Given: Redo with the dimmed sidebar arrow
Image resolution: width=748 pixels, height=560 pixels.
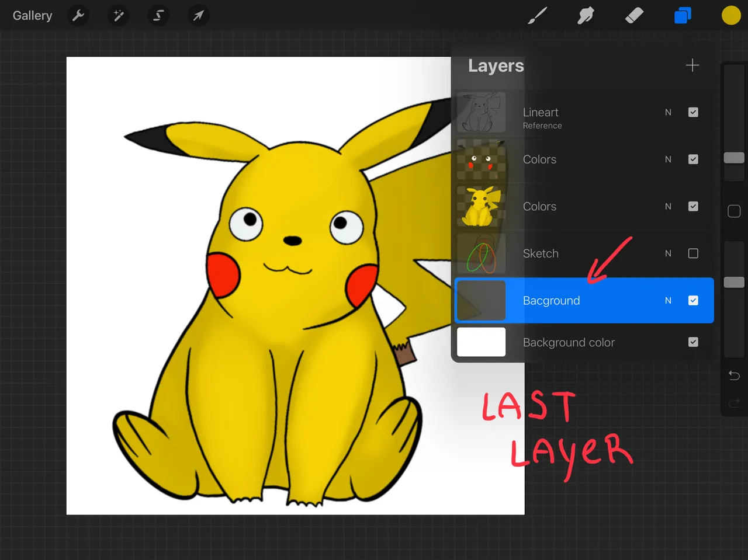Looking at the screenshot, I should tap(734, 402).
